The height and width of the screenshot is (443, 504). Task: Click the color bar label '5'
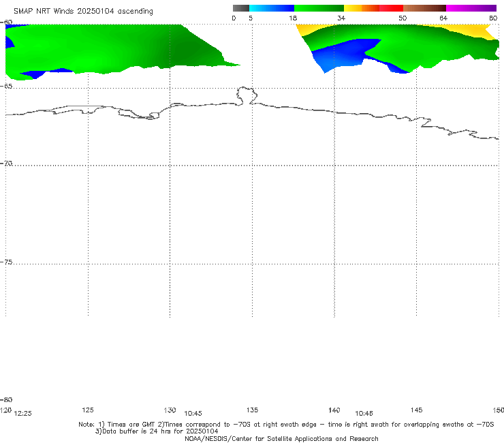[x=251, y=18]
